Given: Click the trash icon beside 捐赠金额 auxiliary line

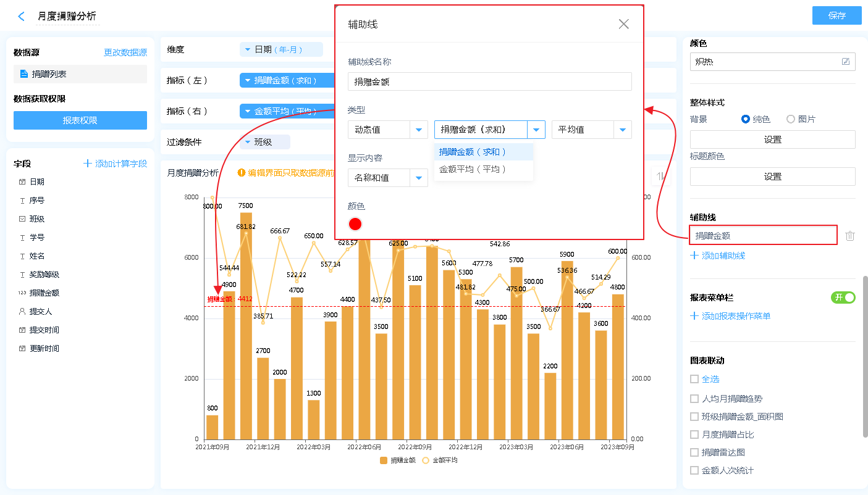Looking at the screenshot, I should point(850,236).
